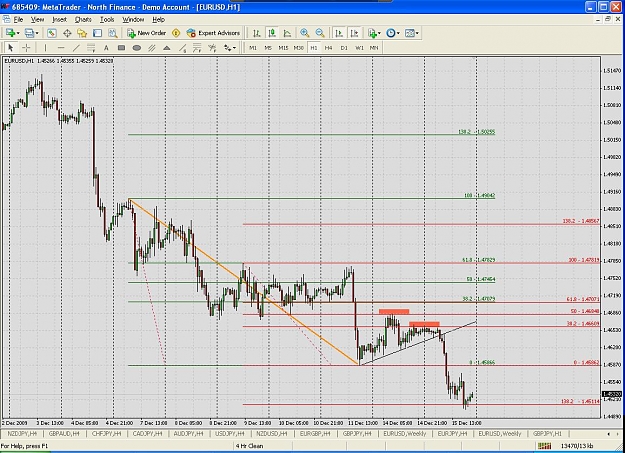Open the View menu

tap(37, 19)
